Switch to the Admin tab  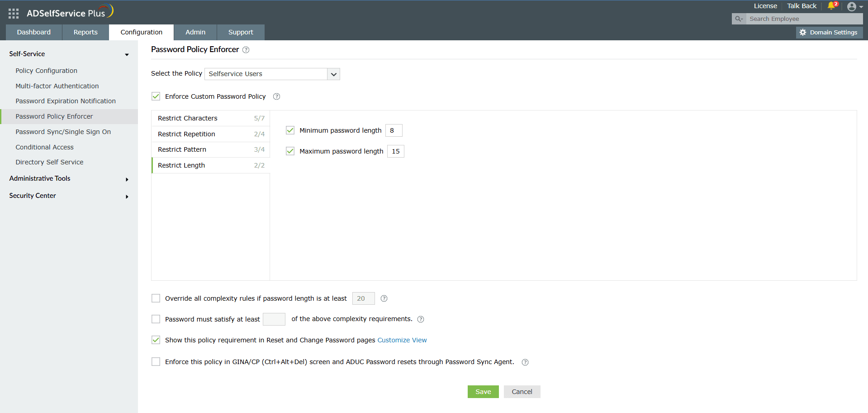point(195,32)
